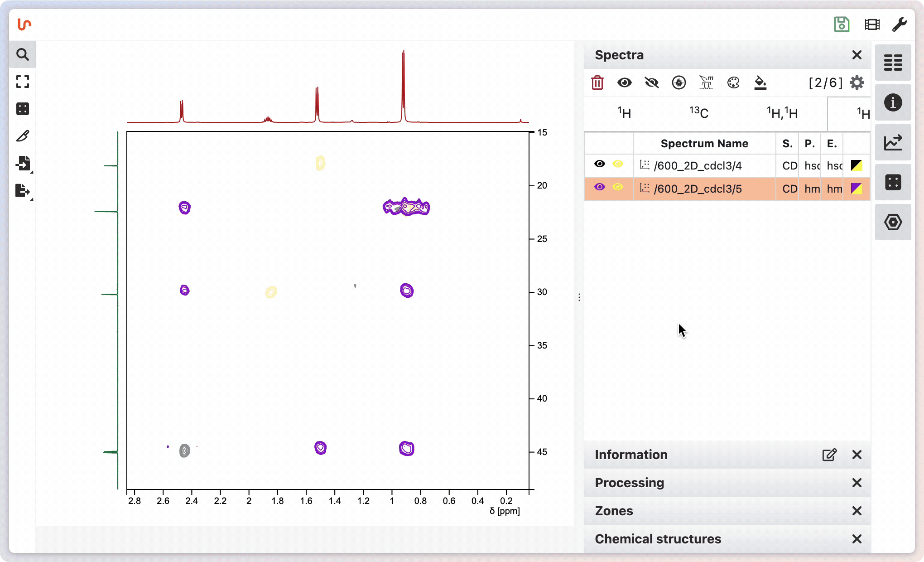Switch to the 13C tab
The width and height of the screenshot is (924, 562).
698,113
